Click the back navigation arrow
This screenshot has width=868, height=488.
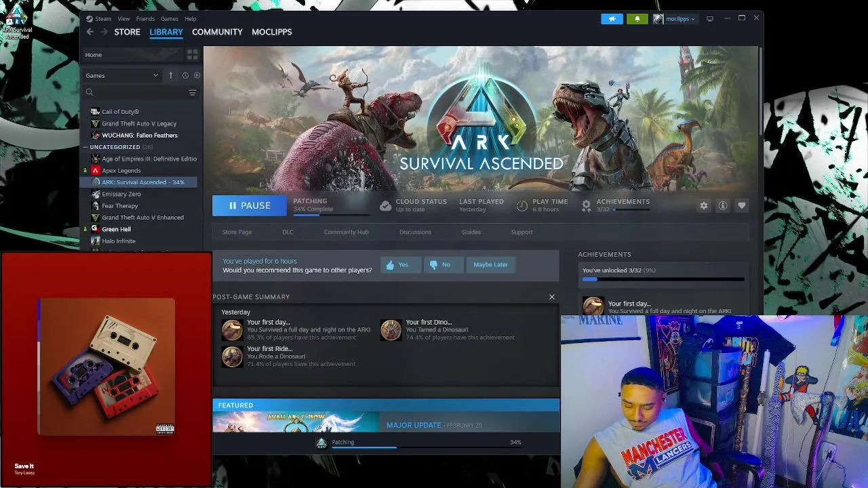[90, 32]
